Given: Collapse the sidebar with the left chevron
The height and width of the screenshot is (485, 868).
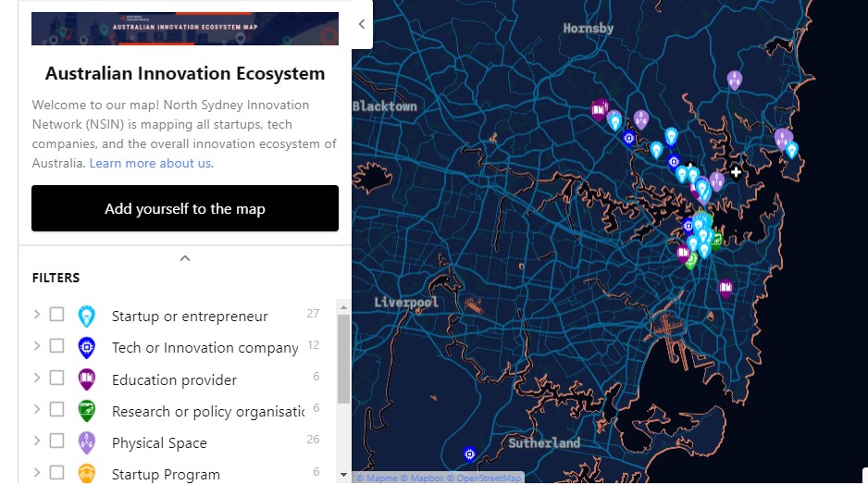Looking at the screenshot, I should coord(362,24).
